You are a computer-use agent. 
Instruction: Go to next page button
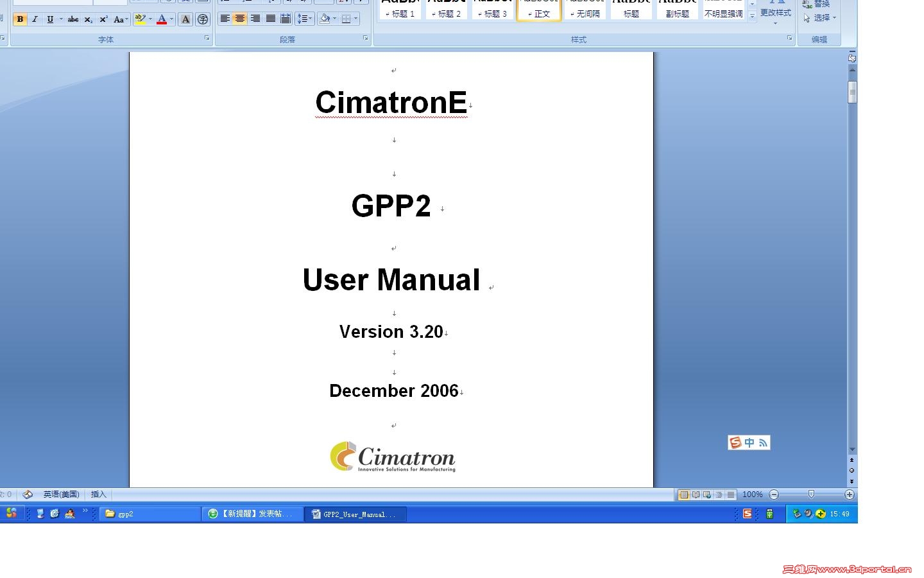pos(852,481)
